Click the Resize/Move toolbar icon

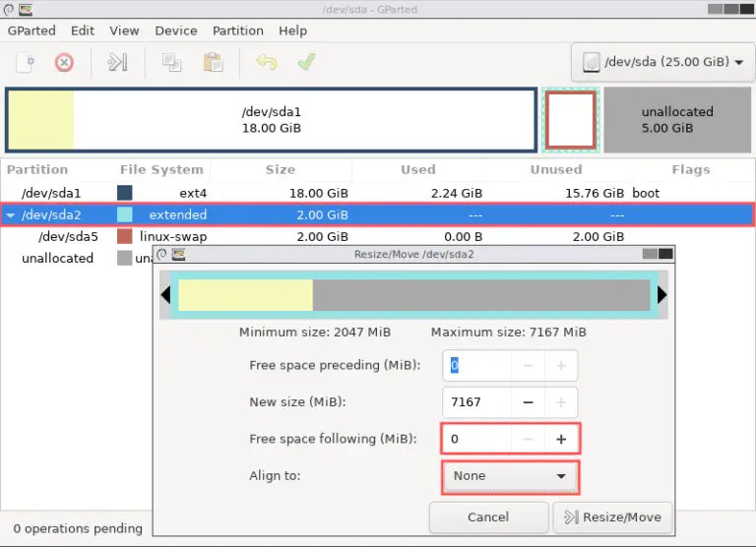[117, 63]
